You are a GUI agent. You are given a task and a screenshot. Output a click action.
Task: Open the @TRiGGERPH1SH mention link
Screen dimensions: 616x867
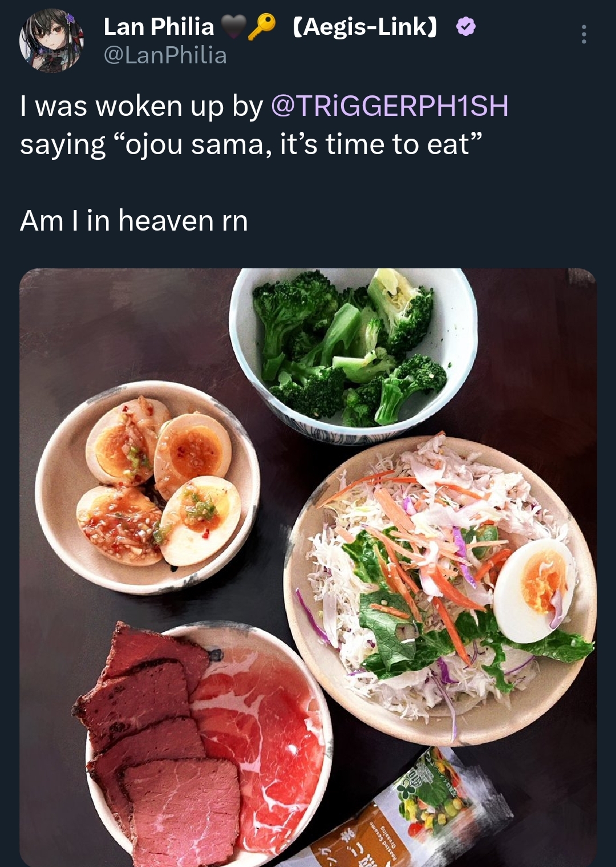[390, 106]
